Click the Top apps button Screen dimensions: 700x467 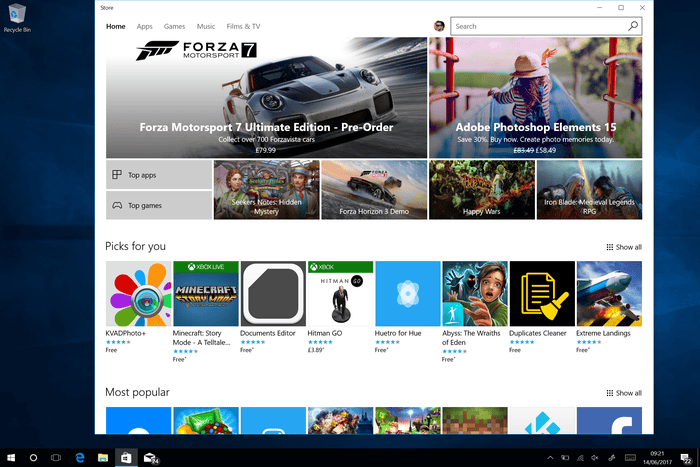[158, 175]
